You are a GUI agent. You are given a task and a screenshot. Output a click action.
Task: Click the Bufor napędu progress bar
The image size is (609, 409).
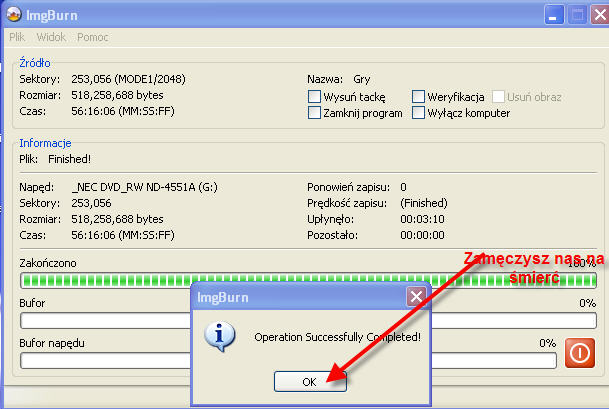pos(288,361)
